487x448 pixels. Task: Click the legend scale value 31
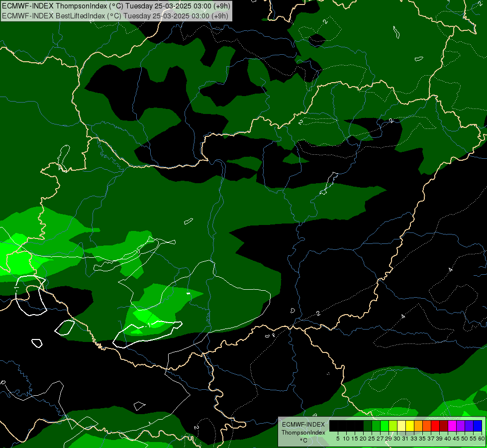coord(405,439)
